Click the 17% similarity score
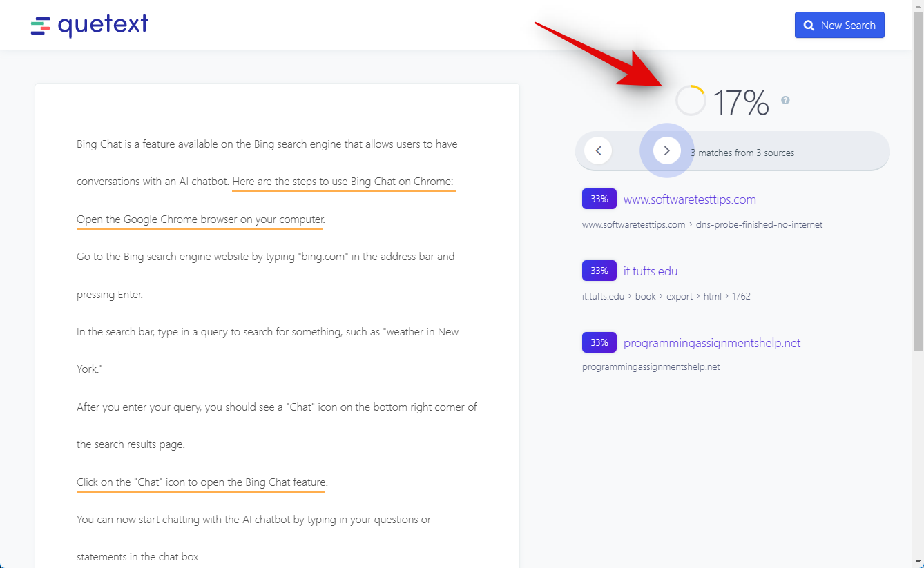 [x=740, y=103]
